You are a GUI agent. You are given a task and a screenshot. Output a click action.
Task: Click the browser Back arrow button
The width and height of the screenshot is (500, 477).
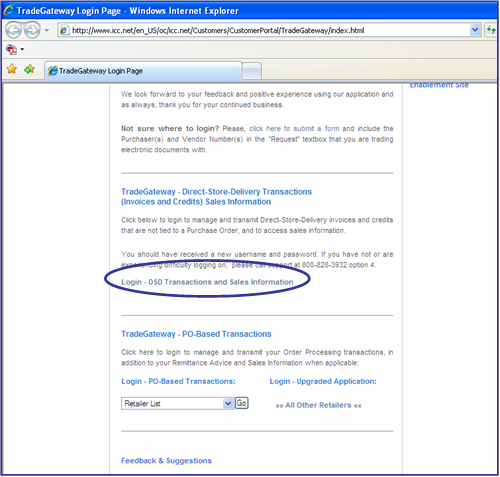click(x=13, y=30)
